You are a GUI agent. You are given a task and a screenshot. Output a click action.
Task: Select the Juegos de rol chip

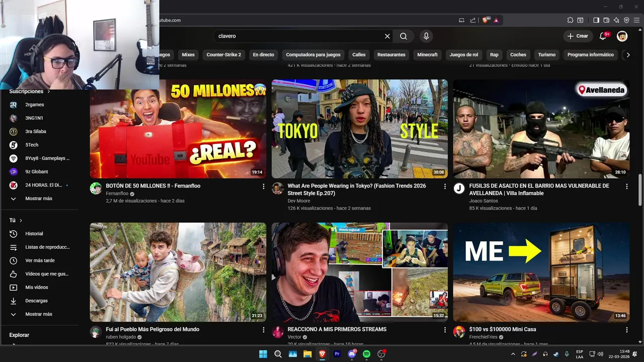point(464,55)
